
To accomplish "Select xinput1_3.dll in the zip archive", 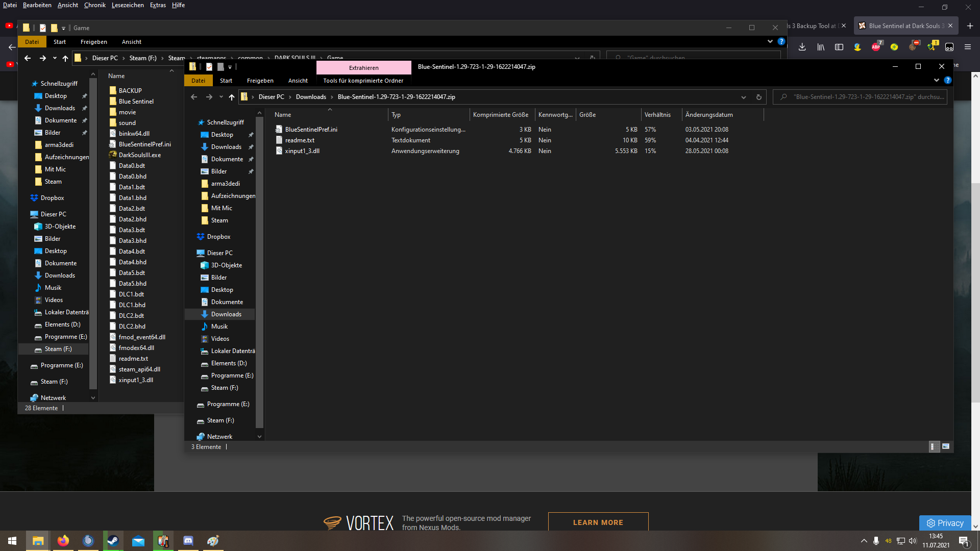I will click(302, 151).
